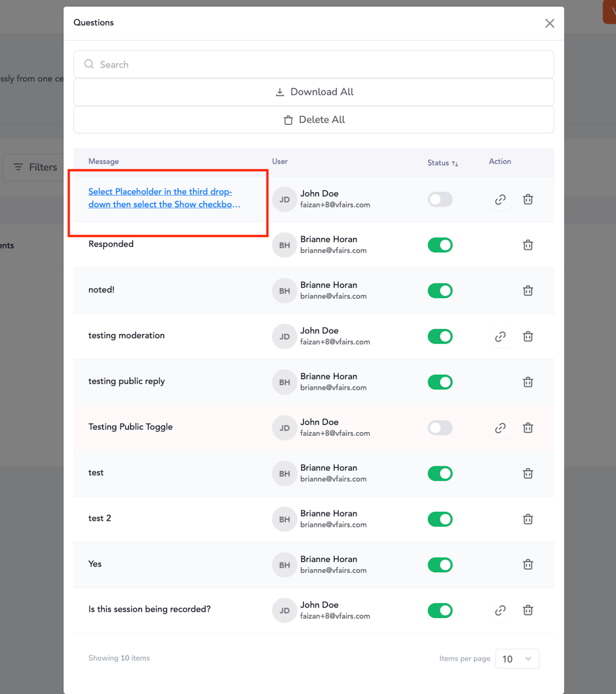Toggle status for 'testing moderation' row
Viewport: 616px width, 694px height.
[440, 337]
